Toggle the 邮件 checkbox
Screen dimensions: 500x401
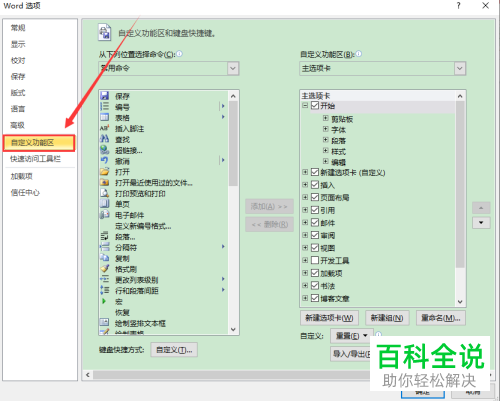tap(315, 222)
